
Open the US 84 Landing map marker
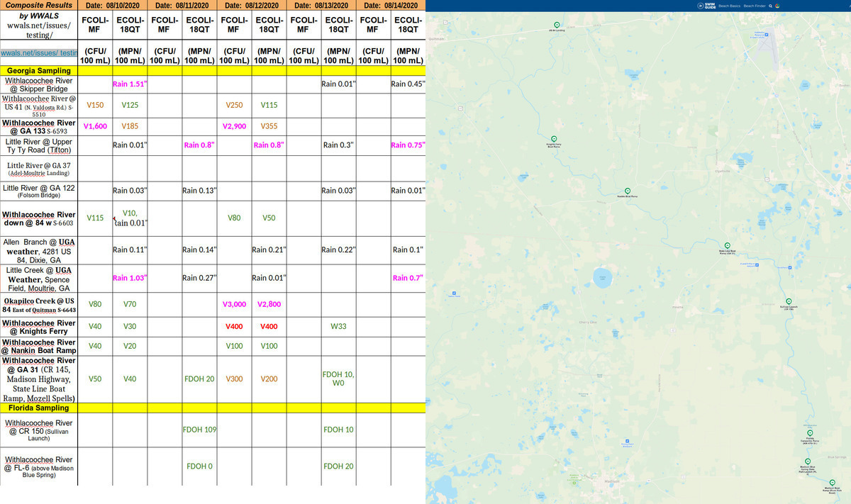[557, 25]
